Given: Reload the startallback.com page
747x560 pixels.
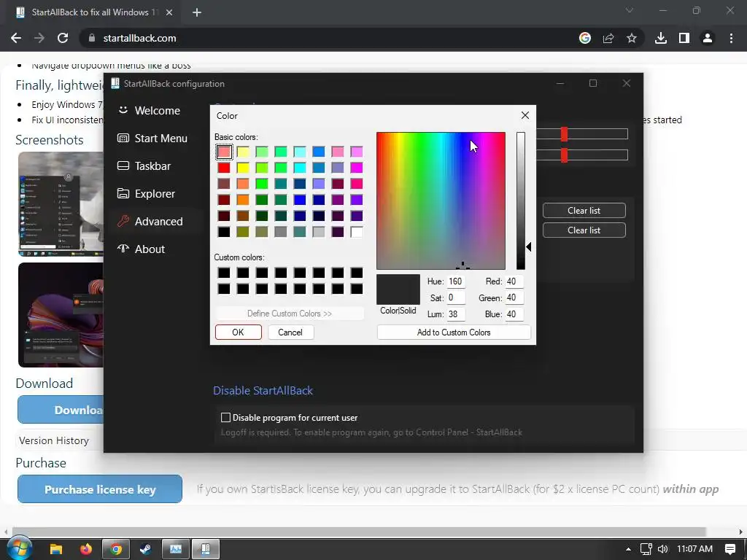Looking at the screenshot, I should point(63,38).
